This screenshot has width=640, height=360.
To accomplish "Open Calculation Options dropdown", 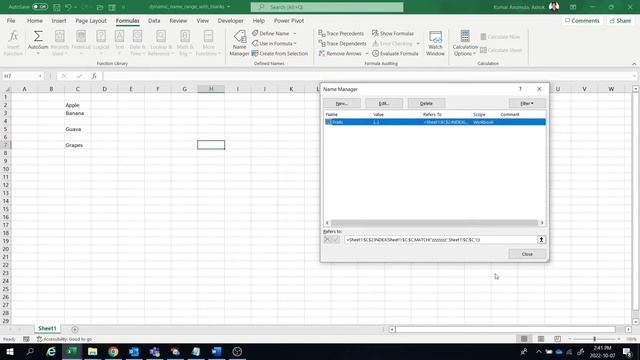I will point(464,42).
